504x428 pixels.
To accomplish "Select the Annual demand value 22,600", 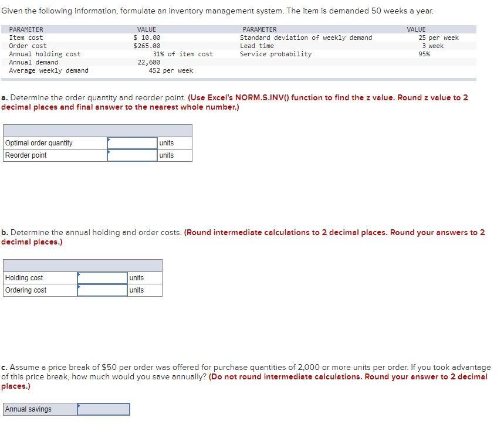I will coord(148,62).
